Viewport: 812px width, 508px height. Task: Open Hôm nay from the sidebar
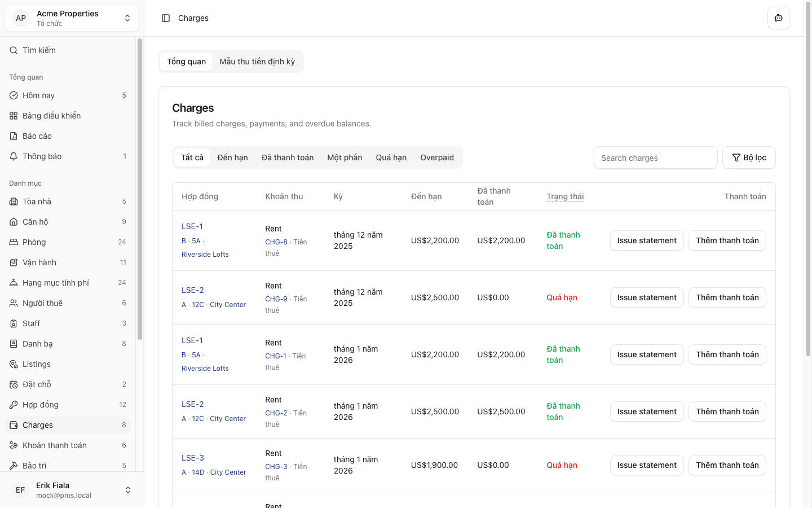[x=38, y=95]
